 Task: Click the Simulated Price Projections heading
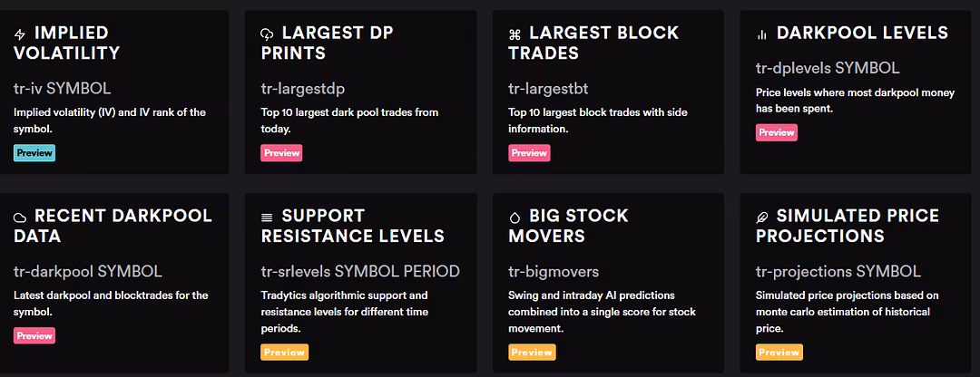(848, 226)
